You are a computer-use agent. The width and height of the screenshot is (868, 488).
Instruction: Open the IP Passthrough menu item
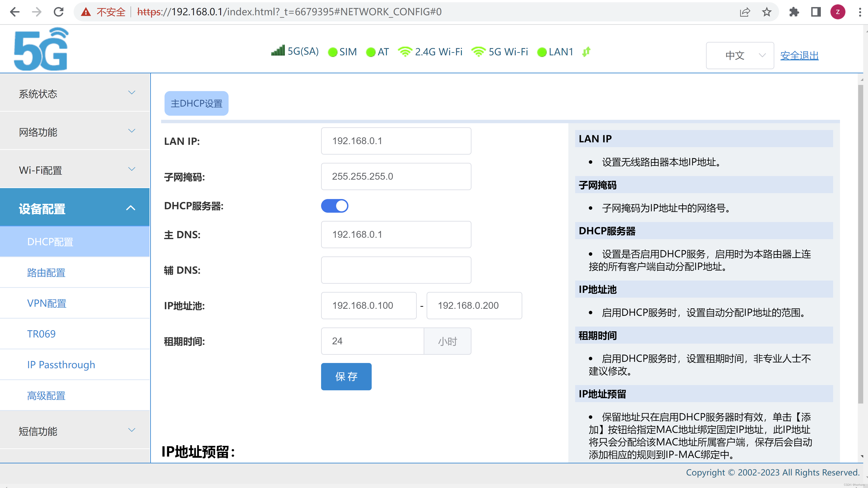pyautogui.click(x=75, y=364)
